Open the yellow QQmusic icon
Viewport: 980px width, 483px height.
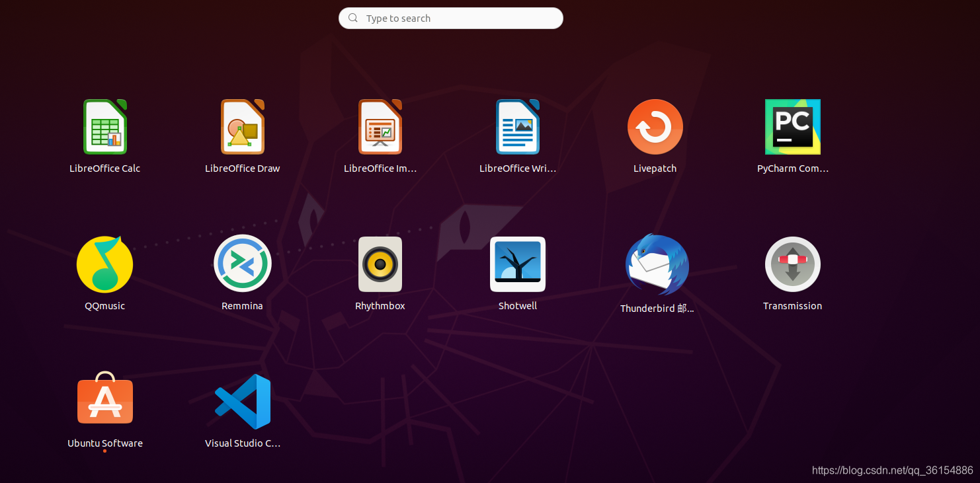[x=105, y=264]
